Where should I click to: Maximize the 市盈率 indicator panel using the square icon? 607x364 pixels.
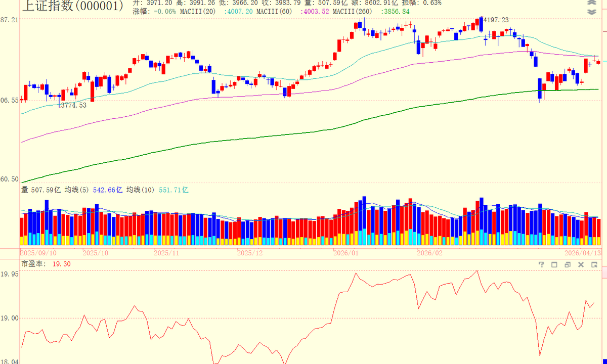[554, 265]
